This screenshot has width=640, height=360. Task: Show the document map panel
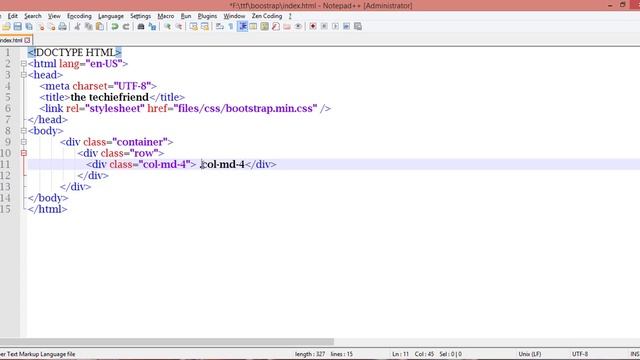264,27
